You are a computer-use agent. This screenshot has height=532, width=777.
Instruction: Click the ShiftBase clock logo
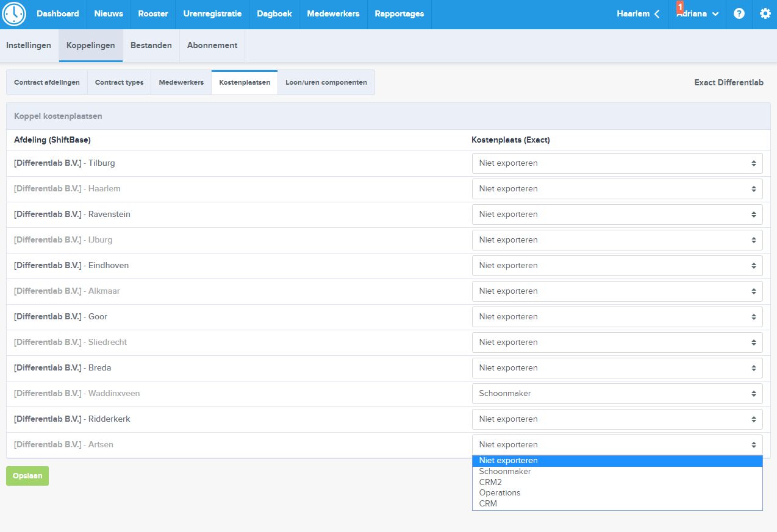pos(14,14)
